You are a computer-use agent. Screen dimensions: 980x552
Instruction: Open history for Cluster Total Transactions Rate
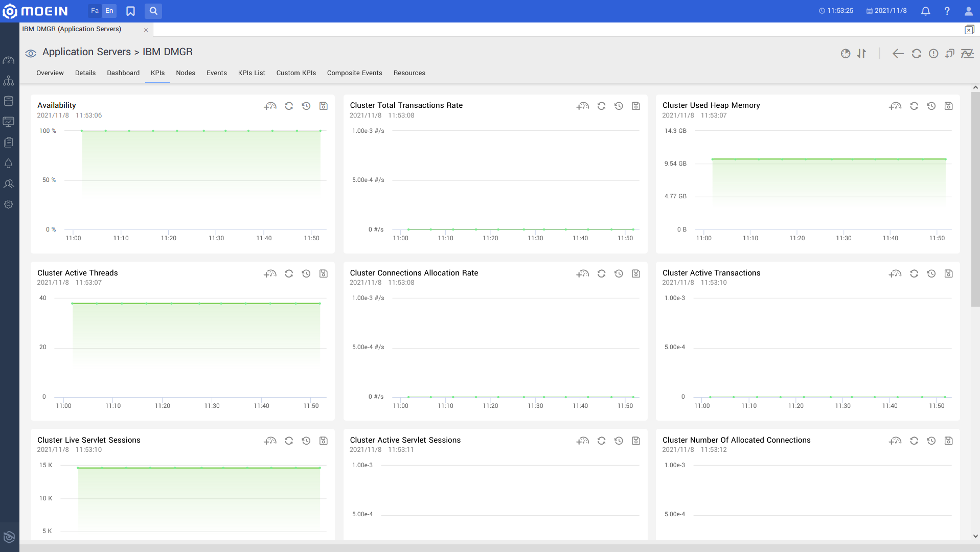click(x=619, y=106)
